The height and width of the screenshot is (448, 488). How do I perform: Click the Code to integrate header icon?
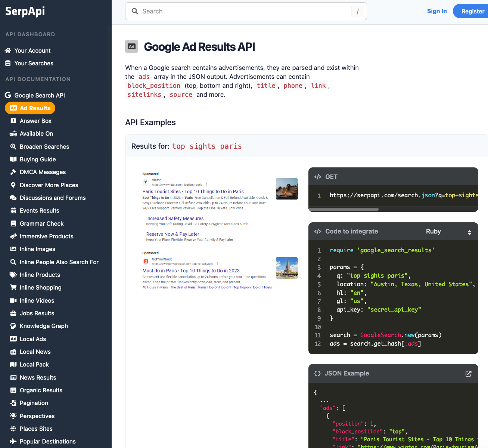tap(318, 231)
